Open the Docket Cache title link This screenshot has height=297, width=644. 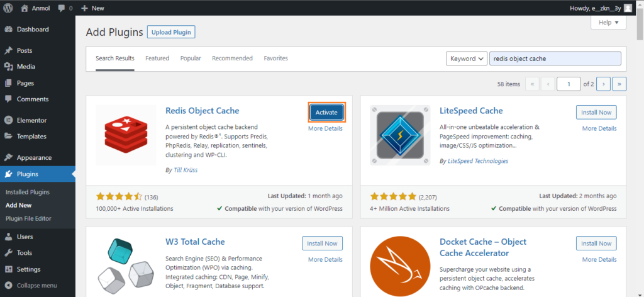coord(483,247)
